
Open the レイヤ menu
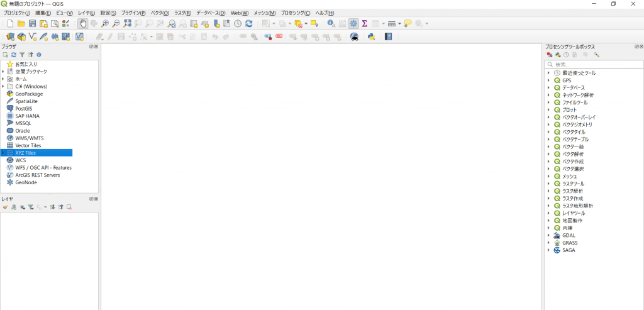[x=86, y=13]
